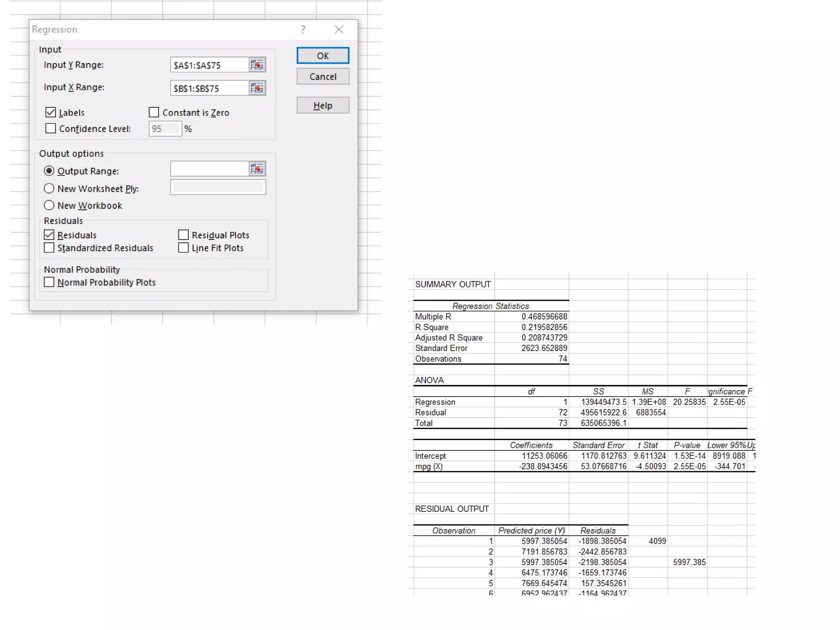Select Observations count cell 74

532,359
